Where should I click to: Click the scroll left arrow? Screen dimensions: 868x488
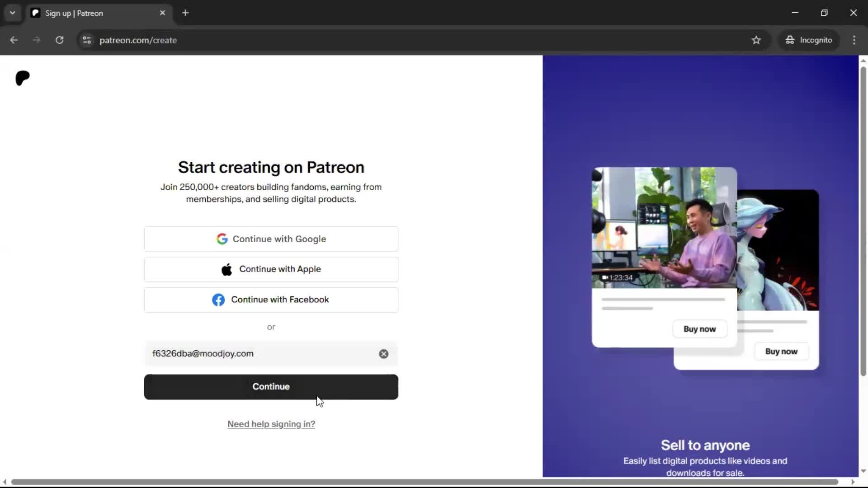5,482
